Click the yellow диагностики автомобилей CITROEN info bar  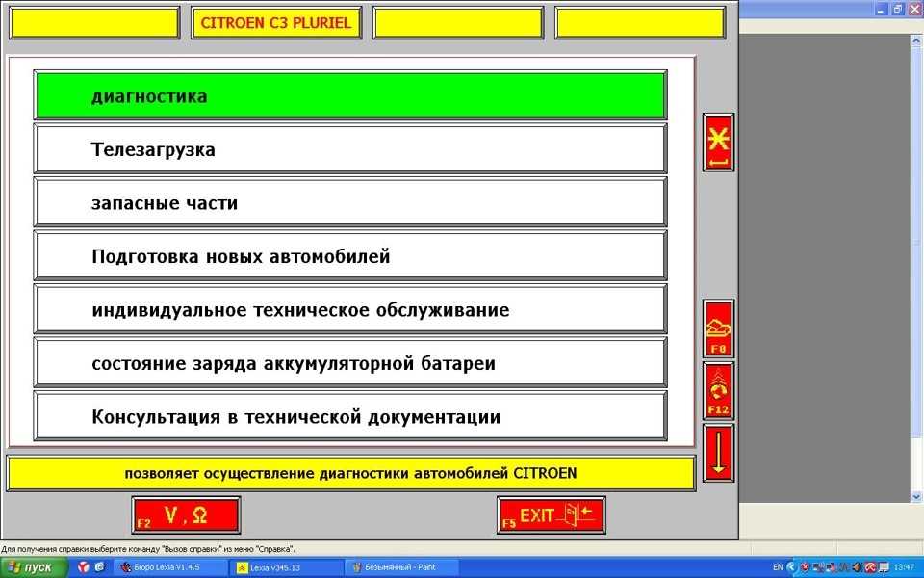pos(351,473)
